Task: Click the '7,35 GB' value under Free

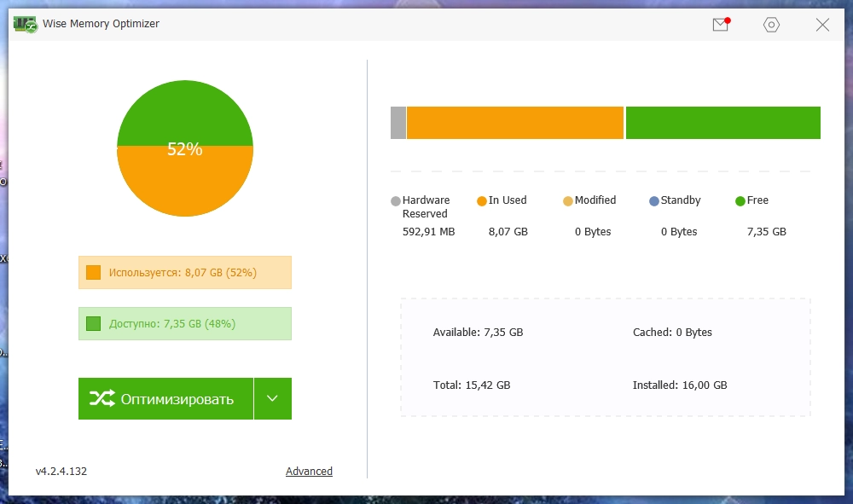Action: pos(767,232)
